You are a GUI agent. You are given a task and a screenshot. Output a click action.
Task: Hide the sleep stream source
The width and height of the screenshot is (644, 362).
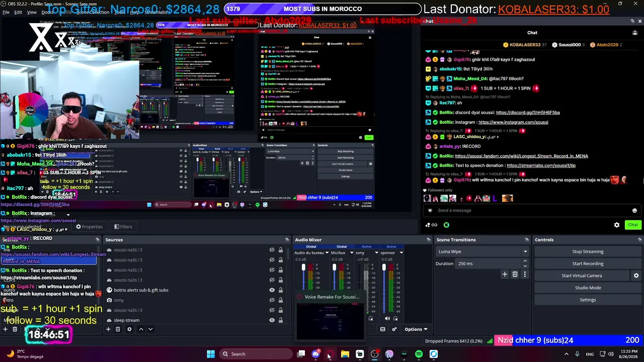click(272, 320)
